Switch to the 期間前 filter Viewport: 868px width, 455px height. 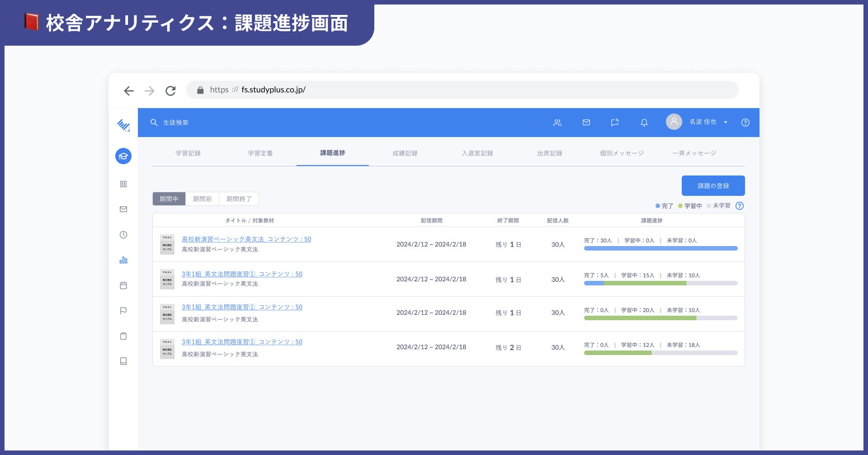coord(202,199)
